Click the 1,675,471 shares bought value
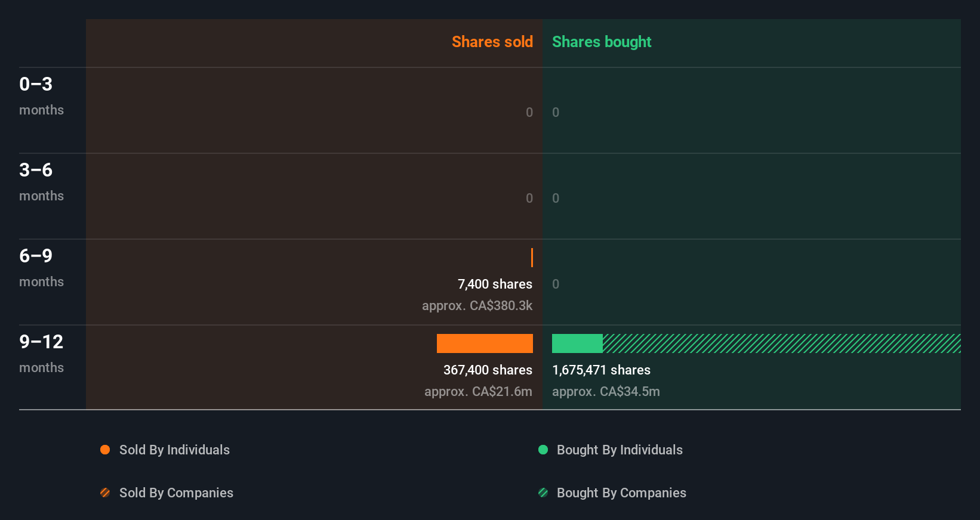 pos(601,370)
